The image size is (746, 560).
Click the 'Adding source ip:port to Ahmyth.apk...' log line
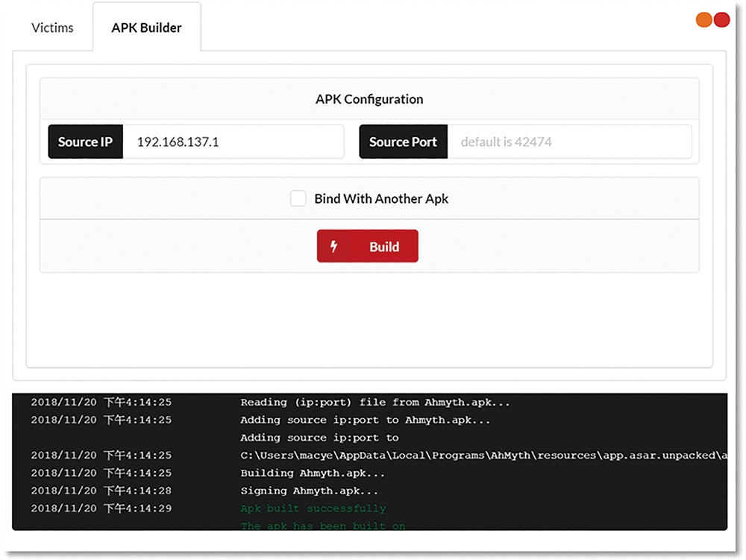365,421
